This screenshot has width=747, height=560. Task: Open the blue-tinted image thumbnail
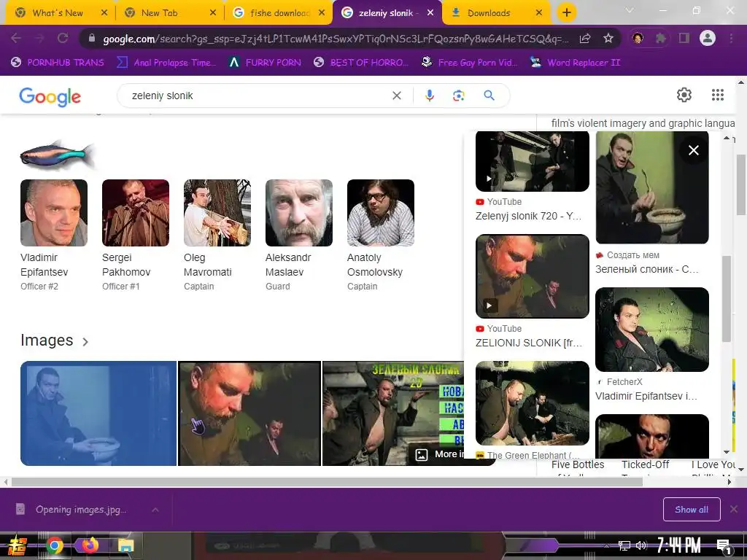98,413
